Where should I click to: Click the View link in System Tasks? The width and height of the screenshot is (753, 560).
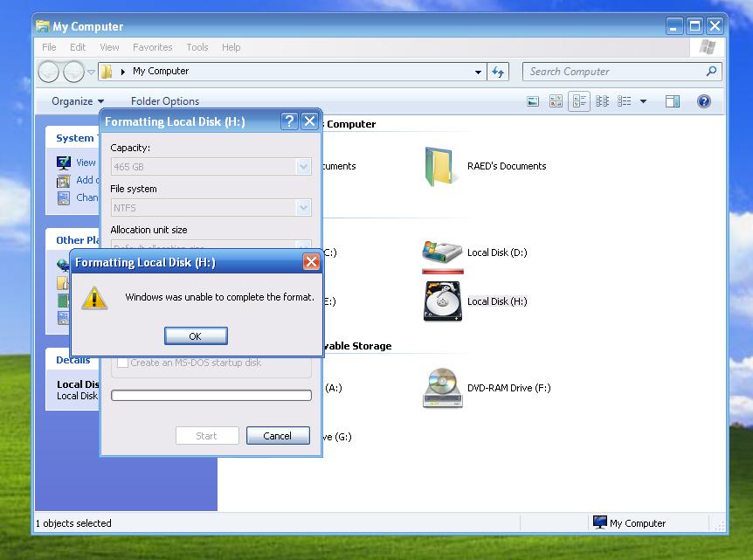pos(86,162)
